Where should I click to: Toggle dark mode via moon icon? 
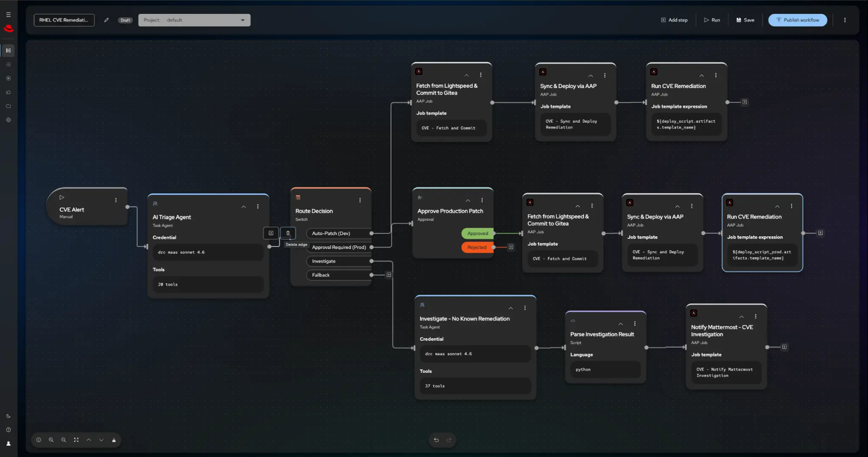(x=8, y=416)
